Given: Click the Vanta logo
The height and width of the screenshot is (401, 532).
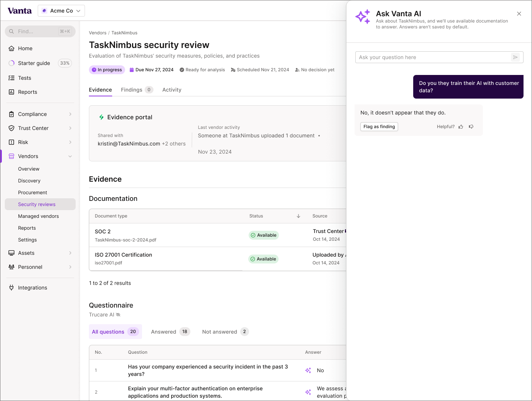Looking at the screenshot, I should pyautogui.click(x=20, y=11).
